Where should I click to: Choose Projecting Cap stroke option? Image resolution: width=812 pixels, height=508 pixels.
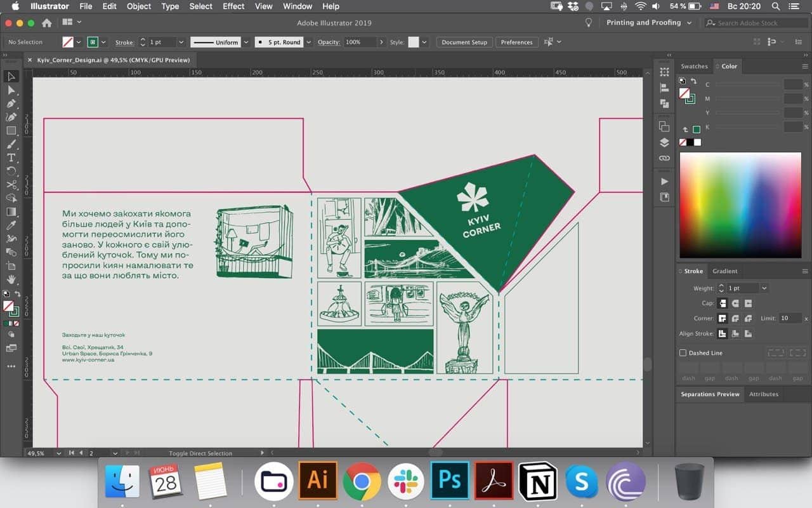(x=749, y=304)
